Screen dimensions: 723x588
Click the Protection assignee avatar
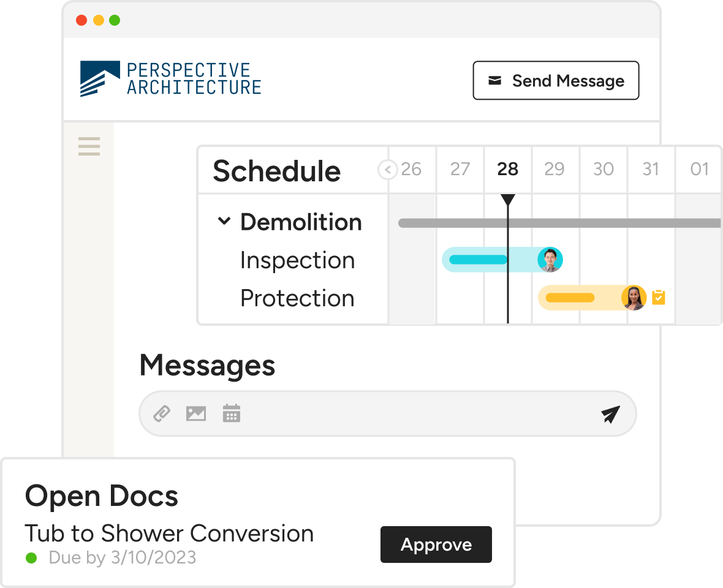(x=634, y=298)
